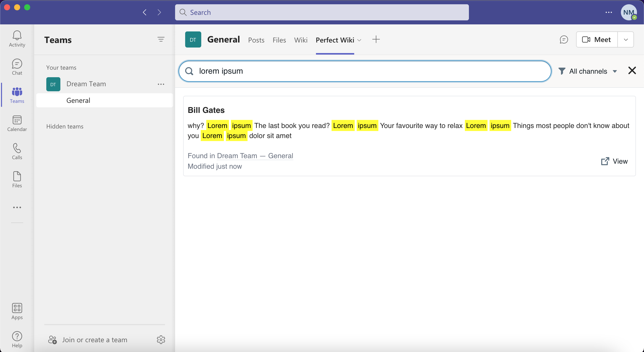Image resolution: width=644 pixels, height=352 pixels.
Task: Clear the search with the X button
Action: [632, 71]
